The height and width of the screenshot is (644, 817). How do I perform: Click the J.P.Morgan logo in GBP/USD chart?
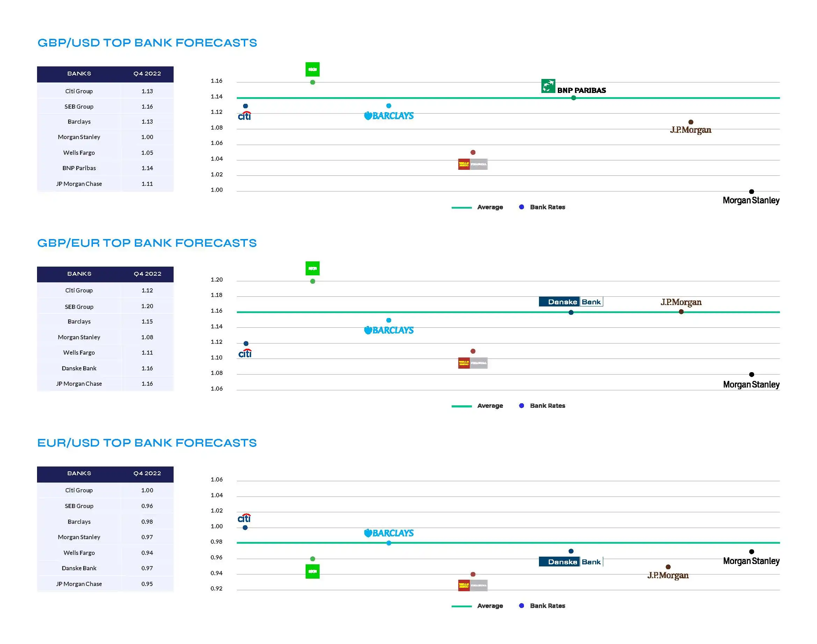[691, 130]
